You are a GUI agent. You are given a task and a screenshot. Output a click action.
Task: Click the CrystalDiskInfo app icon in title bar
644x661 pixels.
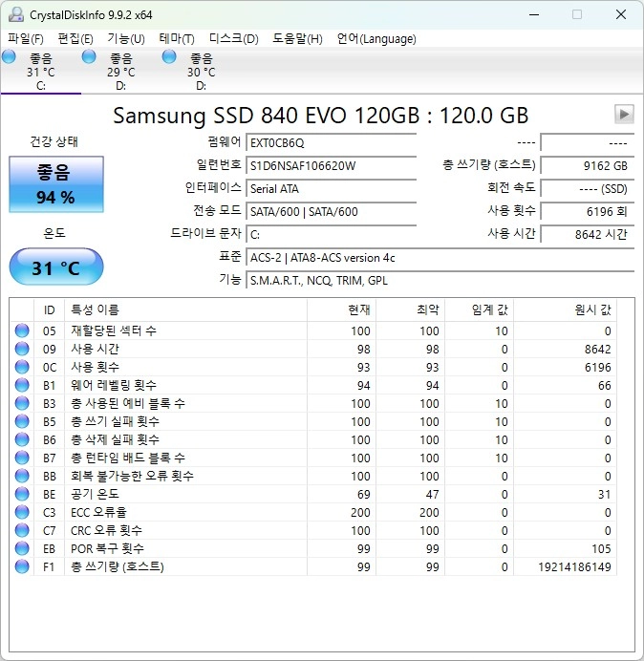click(16, 14)
